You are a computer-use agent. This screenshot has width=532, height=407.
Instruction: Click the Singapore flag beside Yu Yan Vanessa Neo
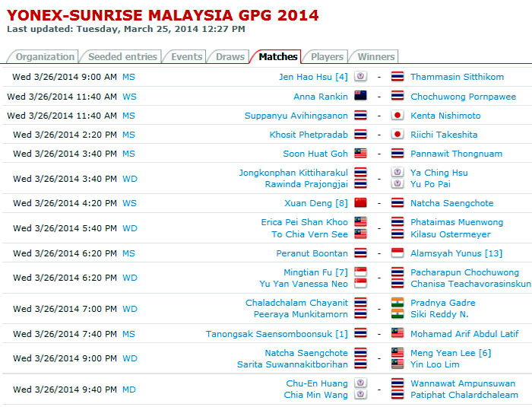[x=360, y=284]
